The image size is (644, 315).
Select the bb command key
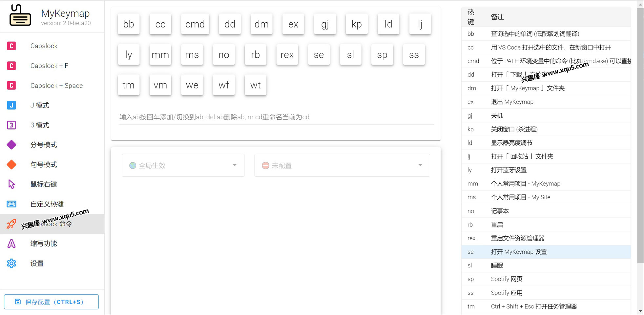point(129,24)
